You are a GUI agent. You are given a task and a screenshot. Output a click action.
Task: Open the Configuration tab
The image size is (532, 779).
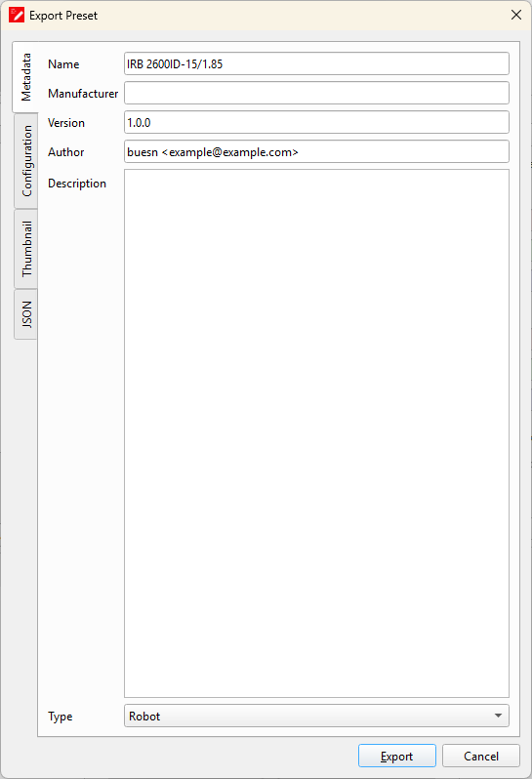[x=26, y=160]
